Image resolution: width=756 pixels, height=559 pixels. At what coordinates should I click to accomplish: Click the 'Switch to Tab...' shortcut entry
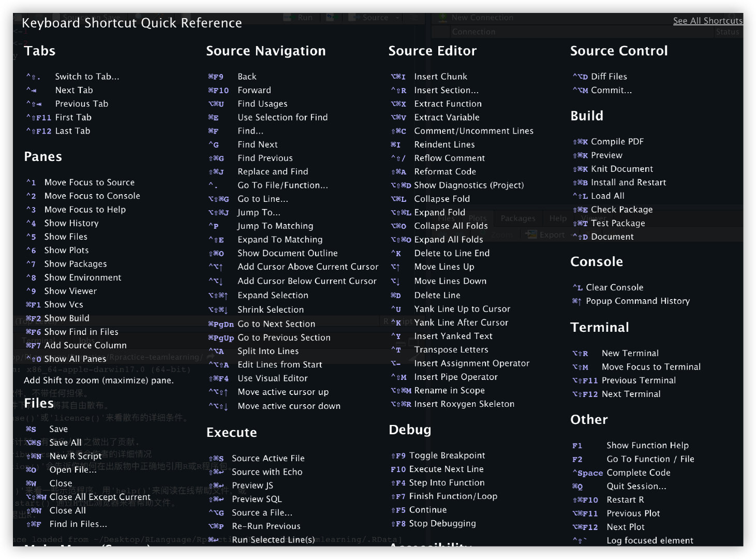(x=72, y=77)
